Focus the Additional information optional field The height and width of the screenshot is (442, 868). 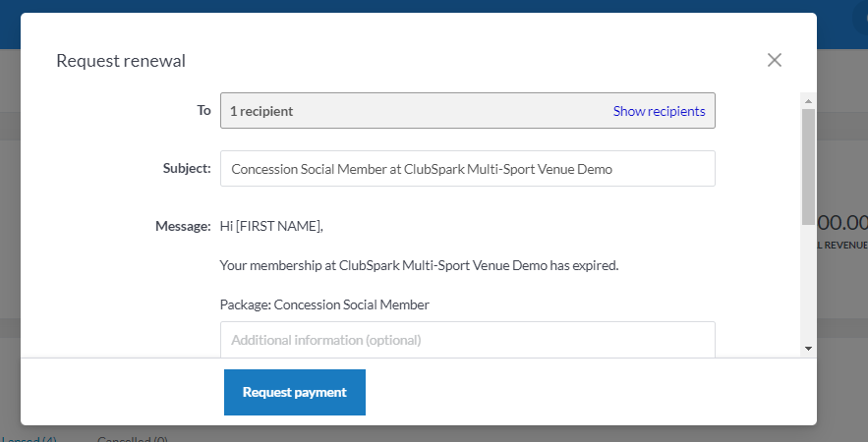(467, 340)
